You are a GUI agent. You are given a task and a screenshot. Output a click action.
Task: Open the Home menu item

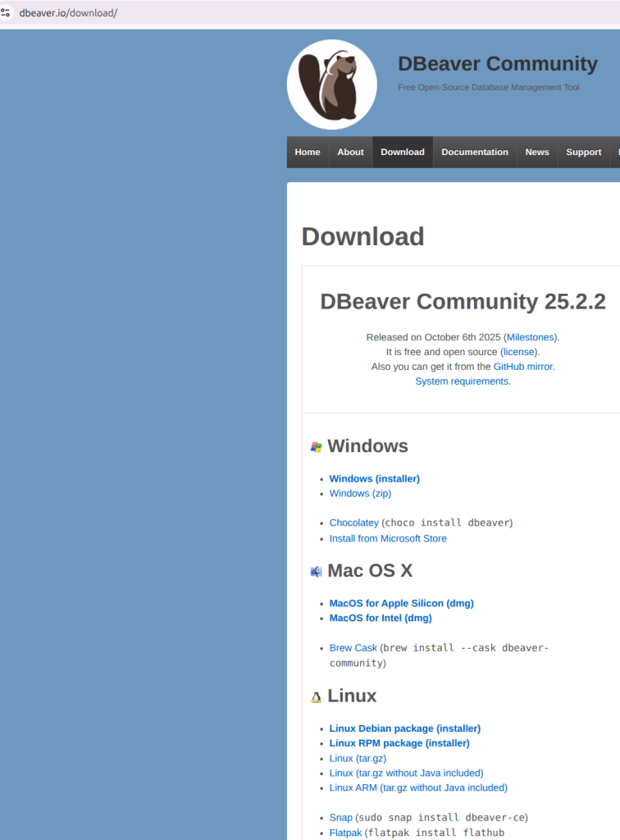(308, 152)
